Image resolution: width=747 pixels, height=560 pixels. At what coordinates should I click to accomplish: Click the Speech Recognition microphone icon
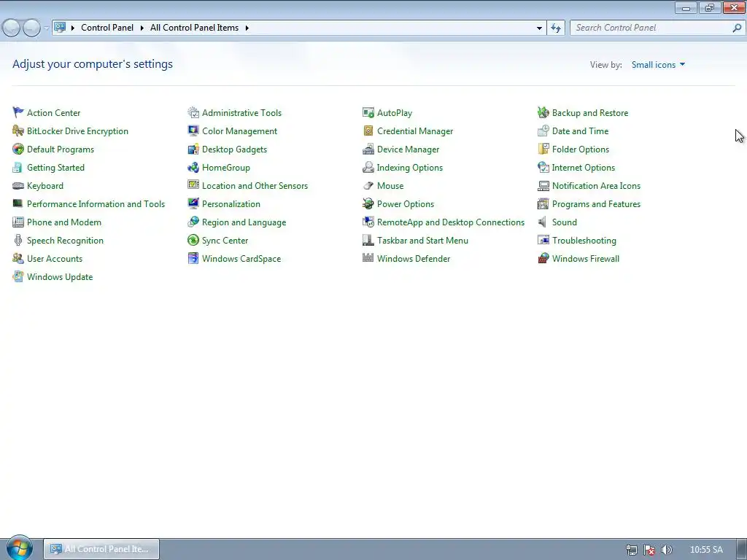click(x=18, y=240)
